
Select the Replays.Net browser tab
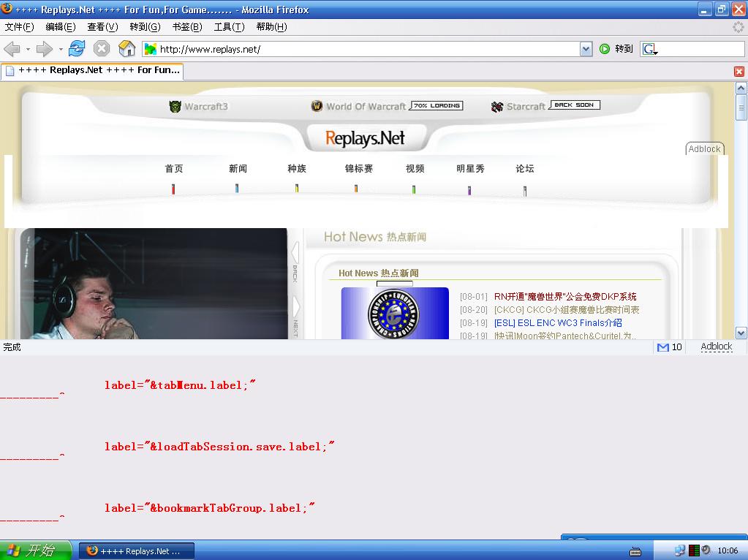(93, 71)
